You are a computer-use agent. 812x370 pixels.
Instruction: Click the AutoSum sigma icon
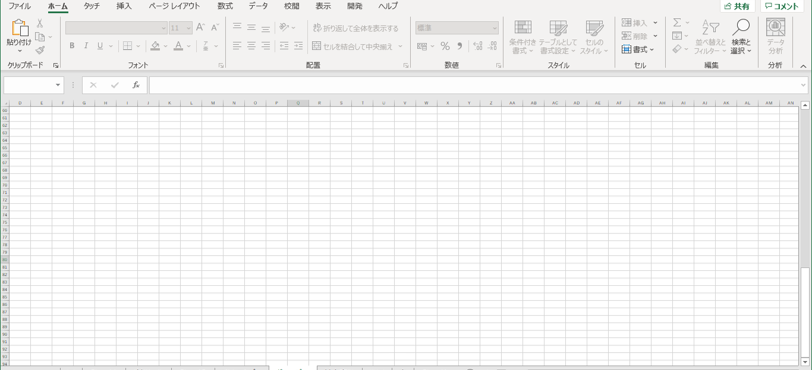(x=677, y=23)
